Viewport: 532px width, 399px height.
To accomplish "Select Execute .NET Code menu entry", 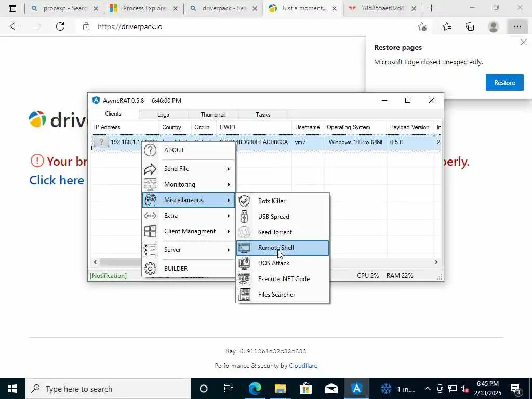I will [x=283, y=279].
